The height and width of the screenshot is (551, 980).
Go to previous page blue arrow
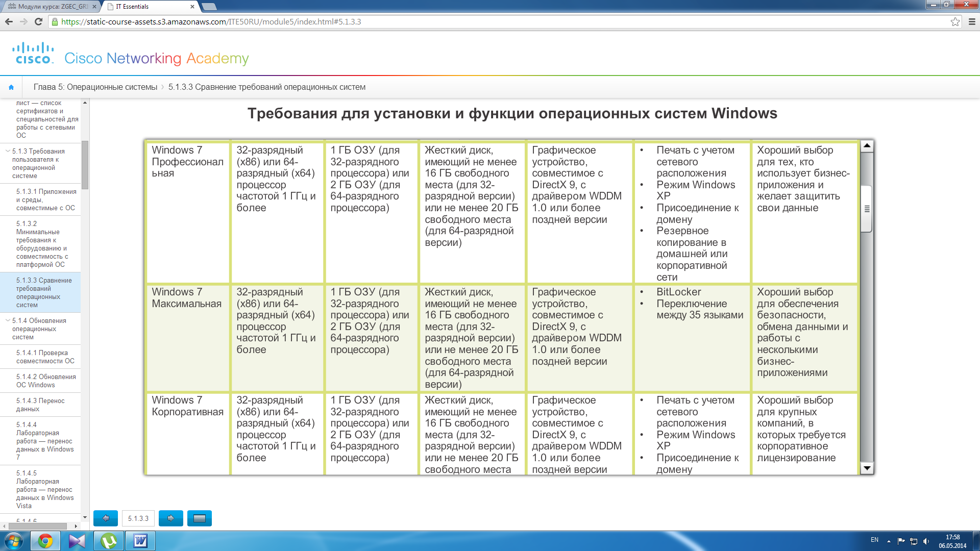pyautogui.click(x=106, y=518)
